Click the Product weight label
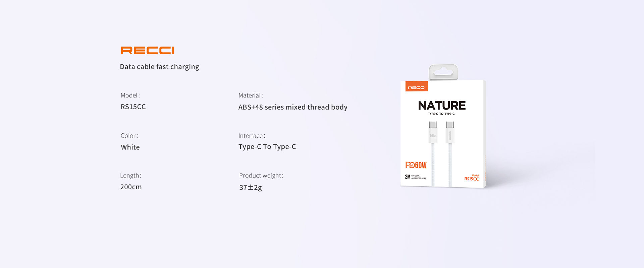The width and height of the screenshot is (644, 268). [x=261, y=176]
